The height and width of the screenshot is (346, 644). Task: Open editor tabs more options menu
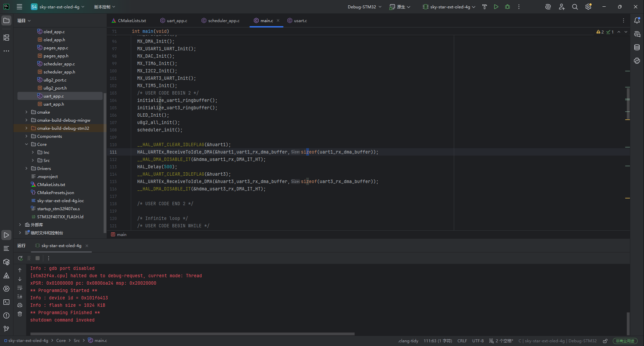tap(624, 21)
